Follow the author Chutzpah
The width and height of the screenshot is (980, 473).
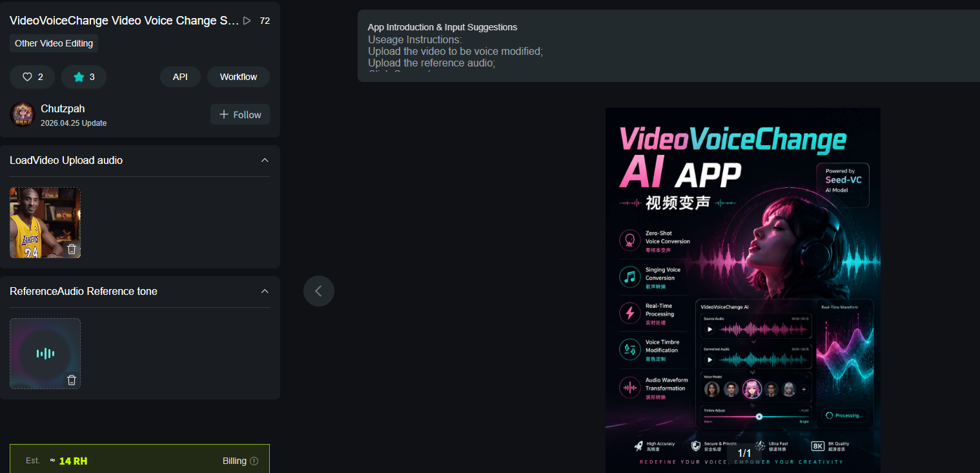tap(240, 114)
